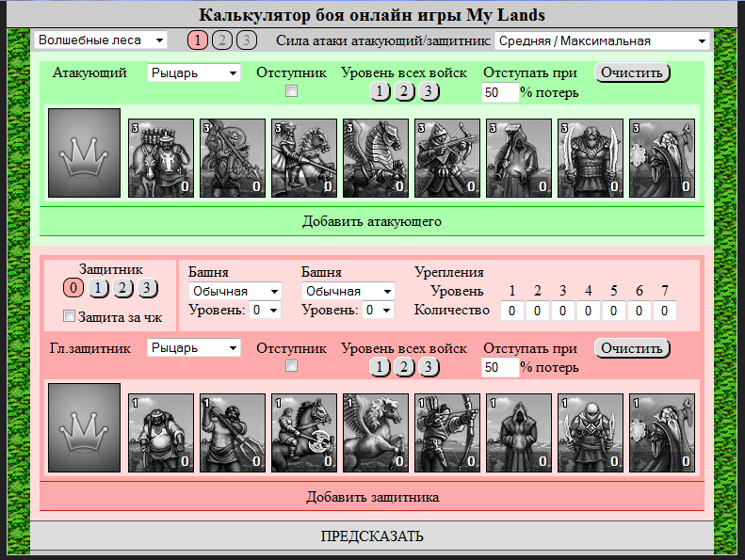Select attacker hero crown portrait
Viewport: 745px width, 560px height.
click(84, 152)
